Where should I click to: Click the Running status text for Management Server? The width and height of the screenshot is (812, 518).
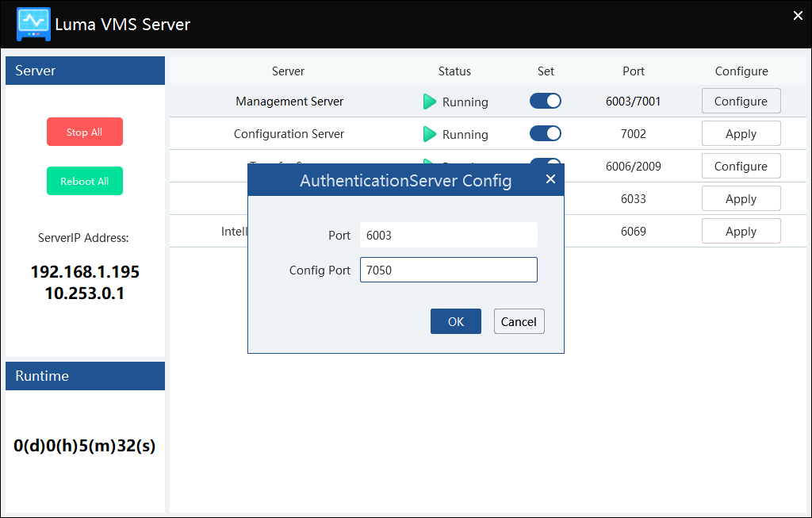[465, 102]
